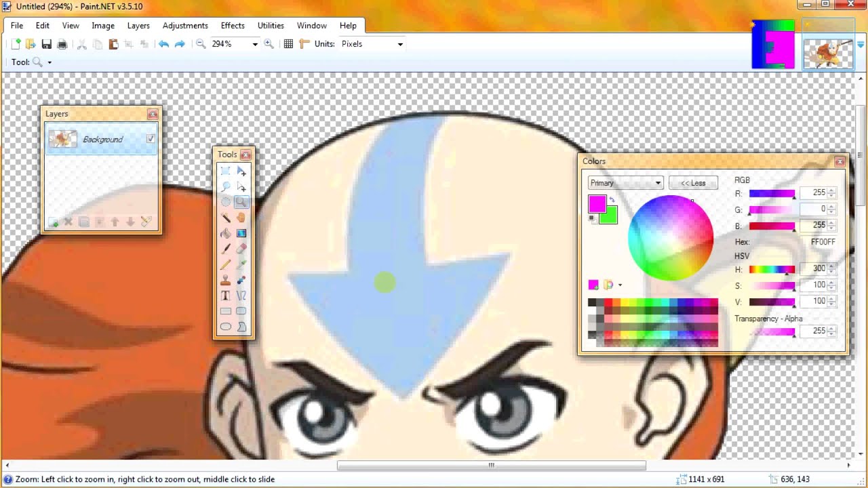
Task: Select the Line/Curve tool
Action: tap(241, 296)
